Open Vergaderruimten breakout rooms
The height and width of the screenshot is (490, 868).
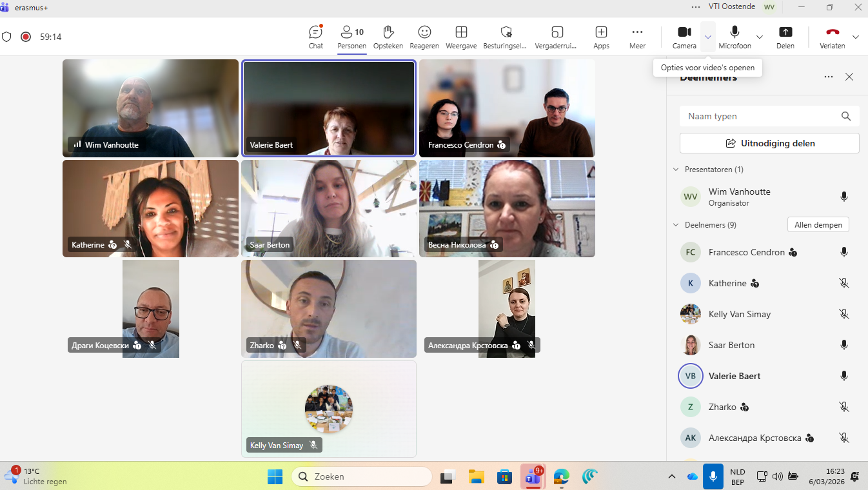(x=556, y=37)
